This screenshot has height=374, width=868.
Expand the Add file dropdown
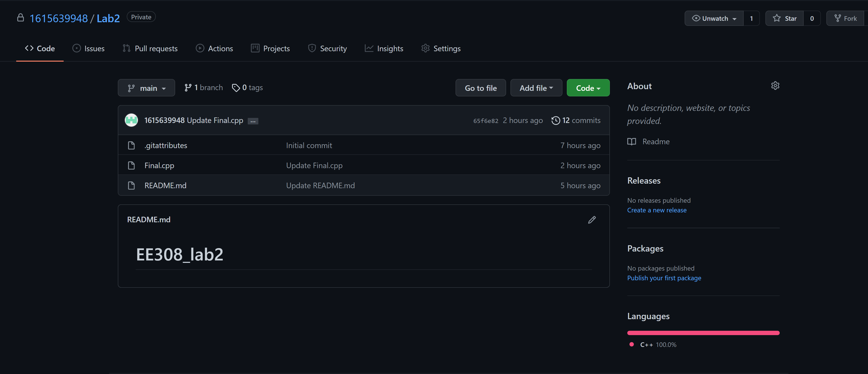tap(536, 88)
